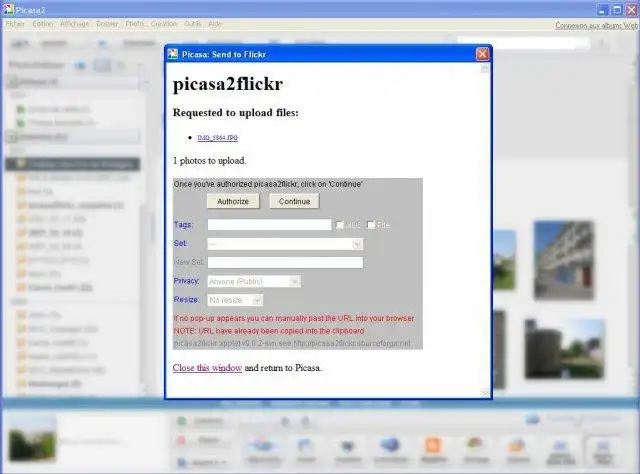Toggle the MD5 checkbox beside Tags
Viewport: 640px width, 474px height.
click(340, 225)
